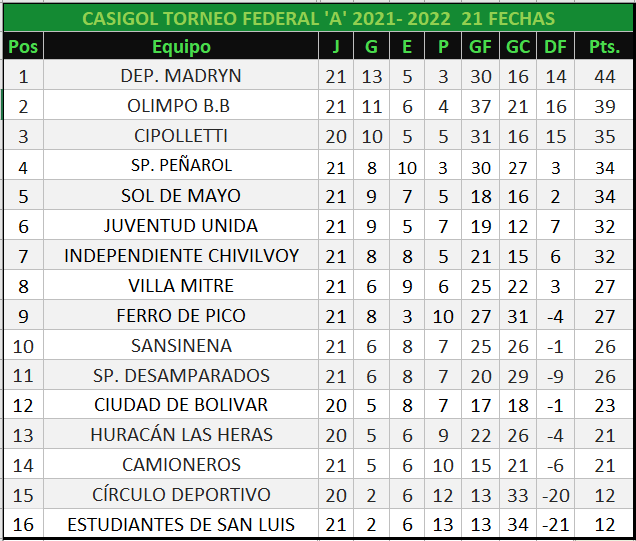Click the JUVENTUD UNIDA team cell
The height and width of the screenshot is (541, 636).
pyautogui.click(x=181, y=226)
